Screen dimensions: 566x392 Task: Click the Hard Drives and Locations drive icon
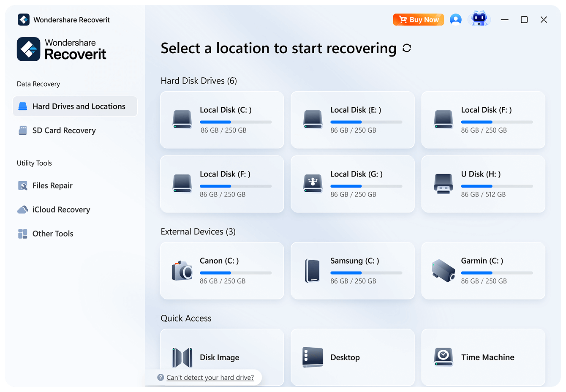(23, 106)
